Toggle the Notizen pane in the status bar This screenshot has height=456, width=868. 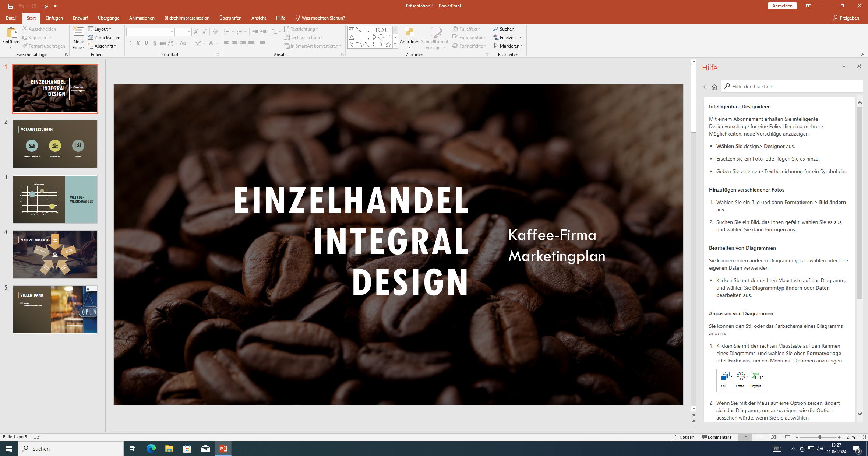684,437
